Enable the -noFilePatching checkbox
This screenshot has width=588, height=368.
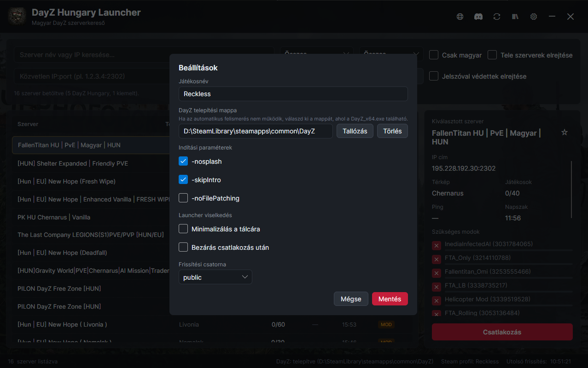pos(183,198)
